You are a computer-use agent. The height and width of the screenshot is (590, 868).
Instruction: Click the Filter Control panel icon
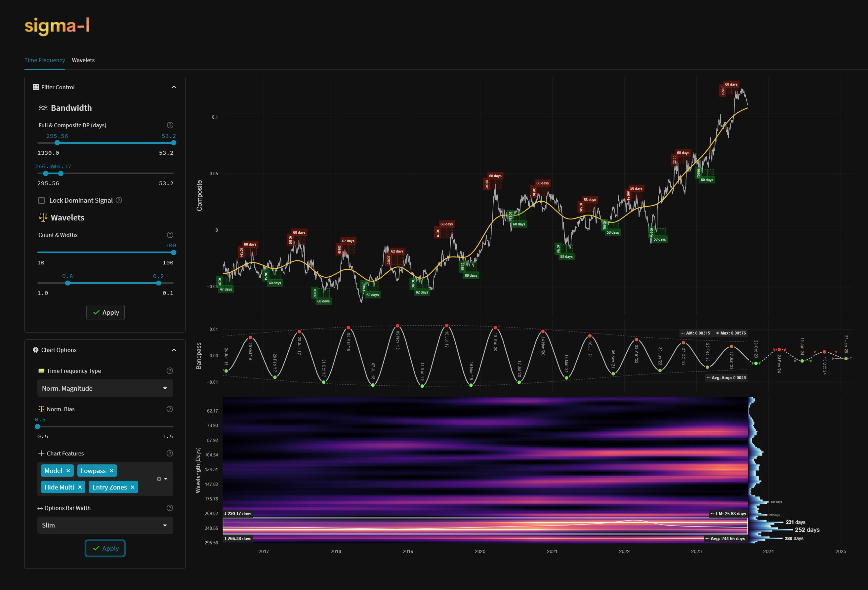36,87
